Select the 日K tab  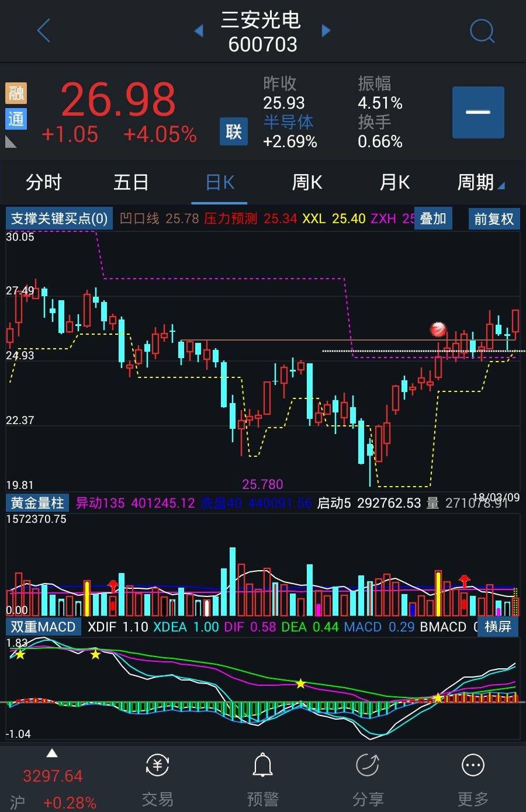pos(220,183)
